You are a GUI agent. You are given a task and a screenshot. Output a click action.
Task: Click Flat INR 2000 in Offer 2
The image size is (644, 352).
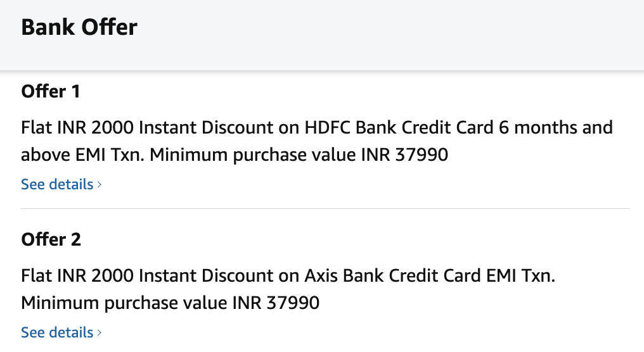point(77,276)
